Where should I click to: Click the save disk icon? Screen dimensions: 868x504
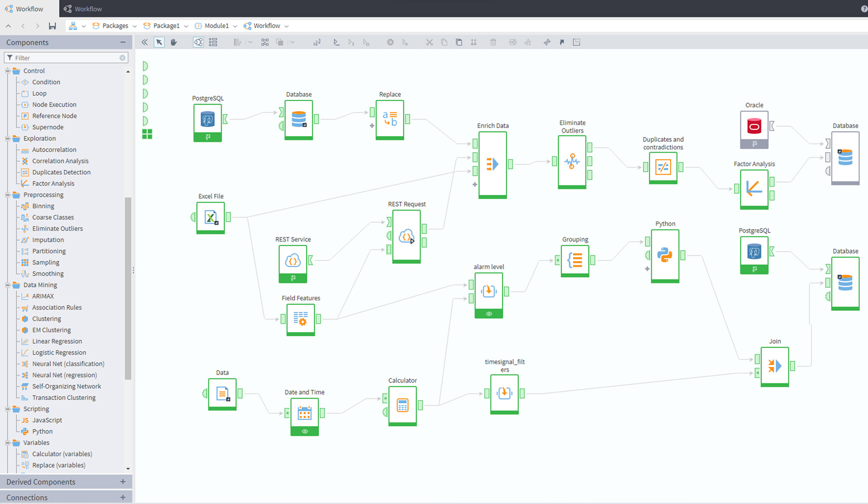coord(52,26)
